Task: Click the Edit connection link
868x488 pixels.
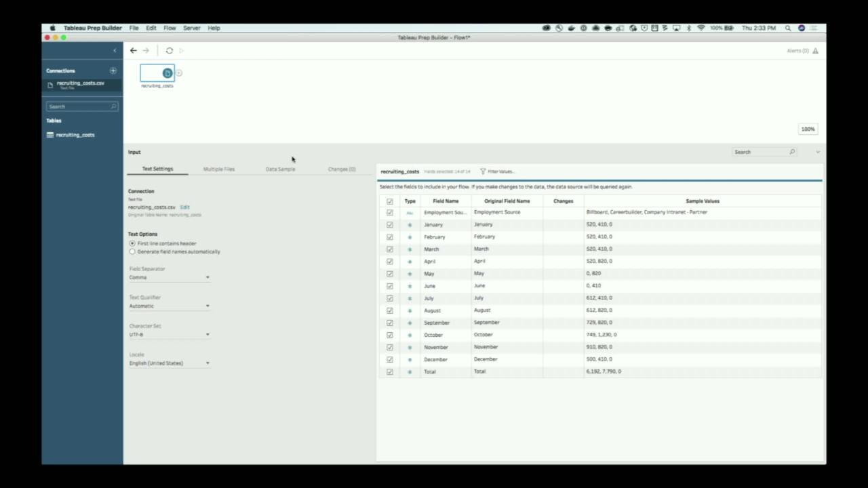Action: point(184,207)
